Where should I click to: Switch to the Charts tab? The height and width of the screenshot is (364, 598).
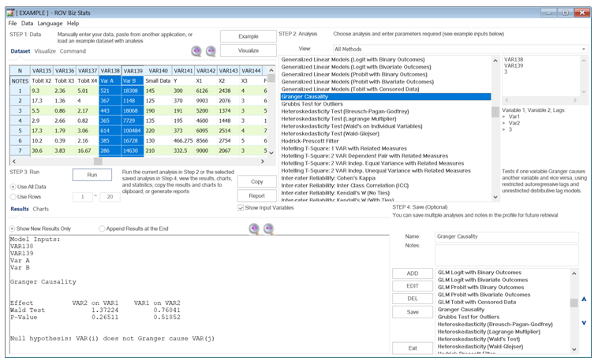click(x=41, y=209)
